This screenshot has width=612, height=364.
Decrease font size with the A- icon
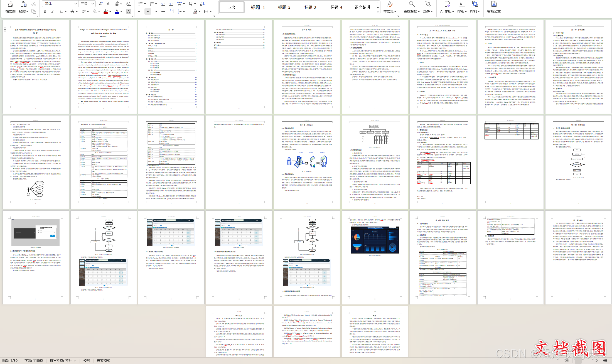pyautogui.click(x=109, y=4)
